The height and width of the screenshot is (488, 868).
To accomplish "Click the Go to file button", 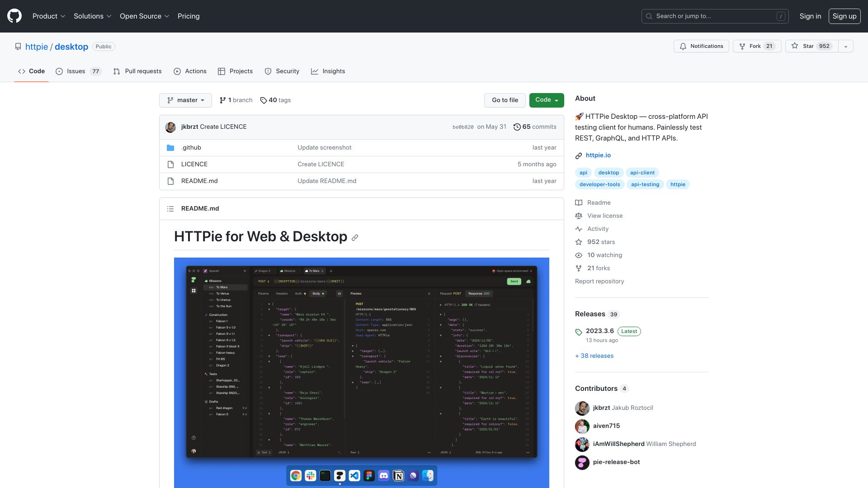I will click(505, 100).
